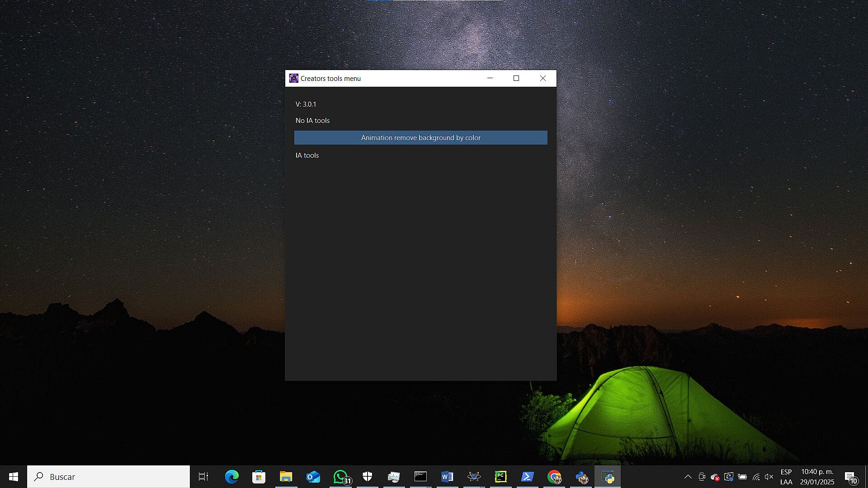Click the Creators tools menu app icon
Viewport: 868px width, 488px height.
point(294,78)
